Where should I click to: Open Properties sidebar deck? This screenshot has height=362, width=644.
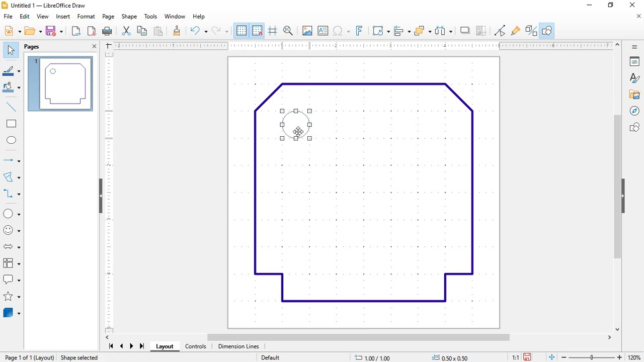point(634,62)
